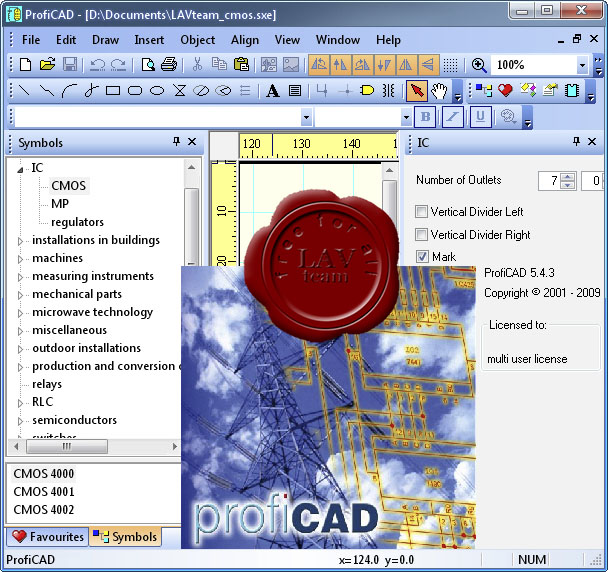Viewport: 608px width, 572px height.
Task: Cut selection with the scissors icon
Action: [197, 64]
